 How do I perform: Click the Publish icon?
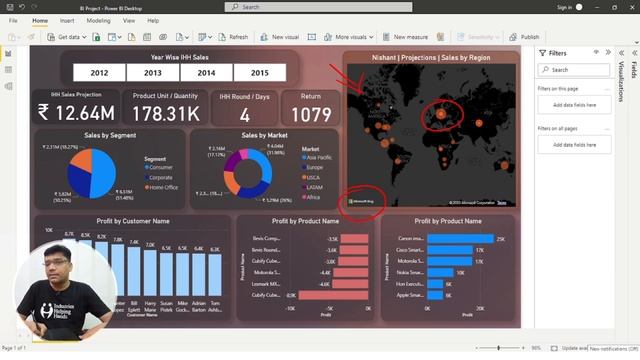[x=513, y=37]
